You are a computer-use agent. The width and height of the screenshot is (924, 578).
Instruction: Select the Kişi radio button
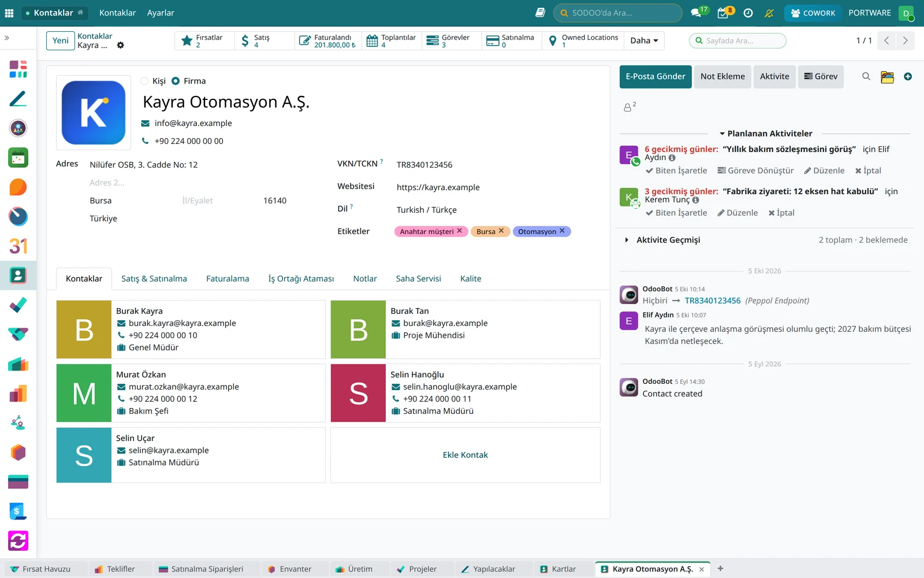point(144,81)
